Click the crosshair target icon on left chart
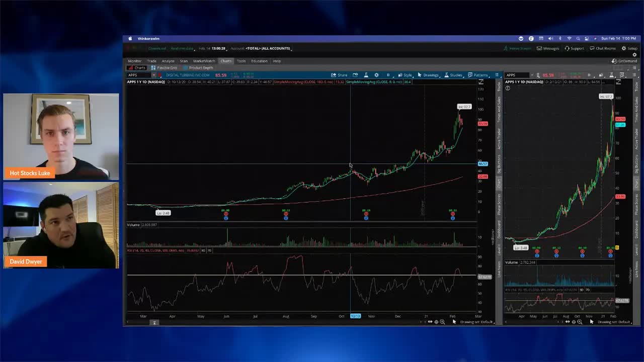 pyautogui.click(x=436, y=322)
